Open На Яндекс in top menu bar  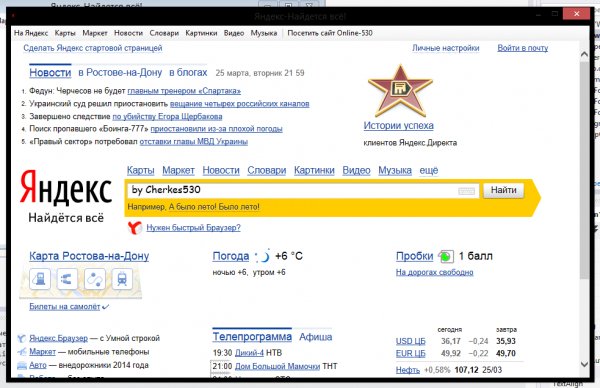(31, 33)
